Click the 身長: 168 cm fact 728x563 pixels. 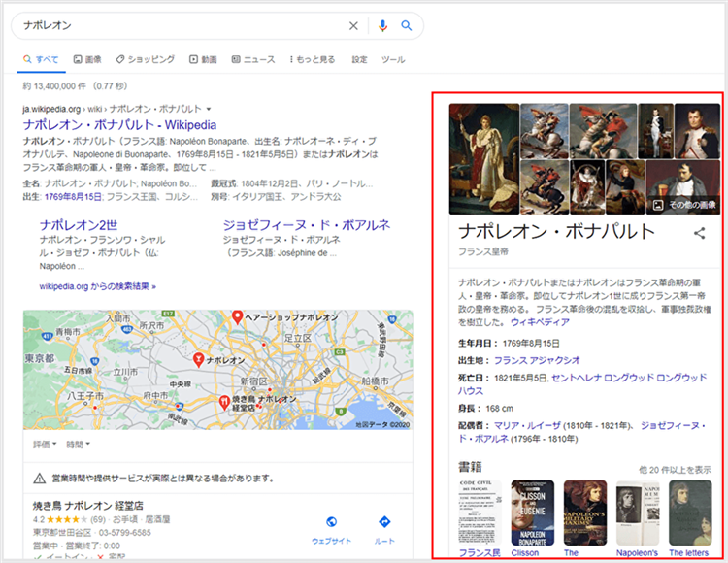point(485,409)
